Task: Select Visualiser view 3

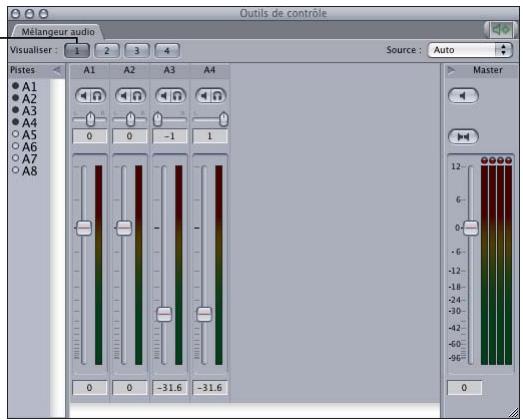Action: click(x=137, y=51)
